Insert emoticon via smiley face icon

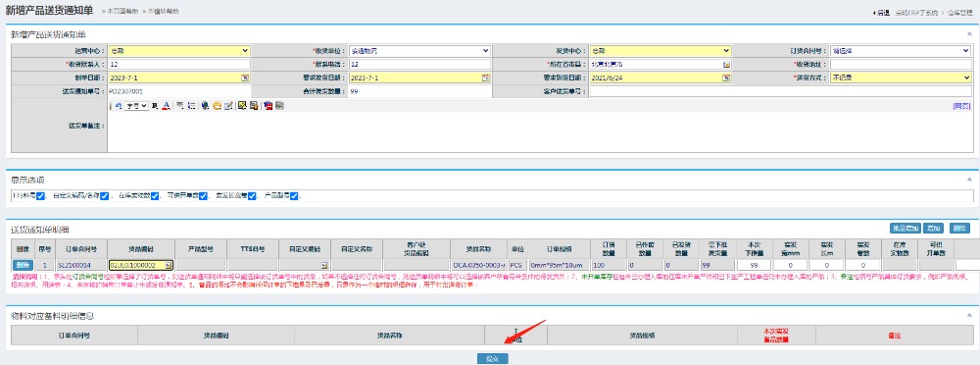217,106
